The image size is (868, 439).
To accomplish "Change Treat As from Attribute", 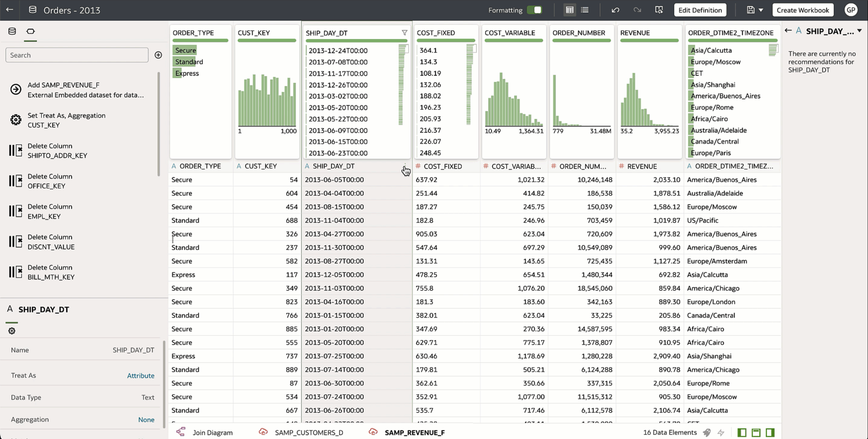I will point(141,375).
